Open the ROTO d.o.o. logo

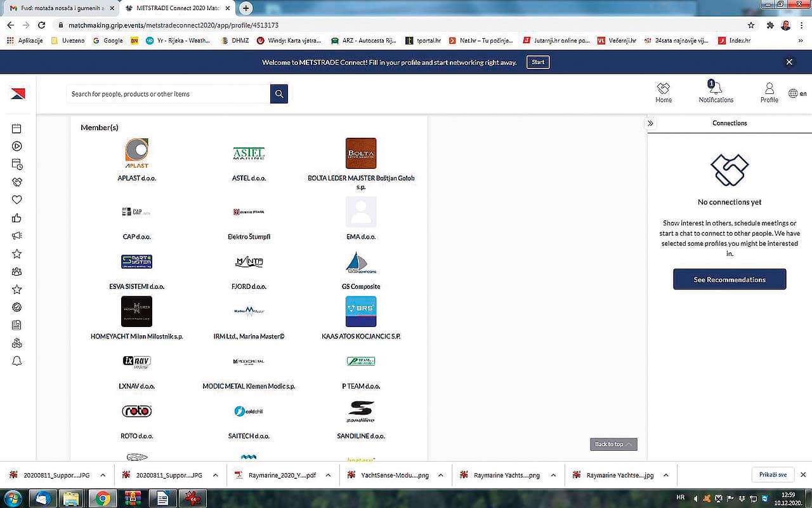tap(137, 411)
